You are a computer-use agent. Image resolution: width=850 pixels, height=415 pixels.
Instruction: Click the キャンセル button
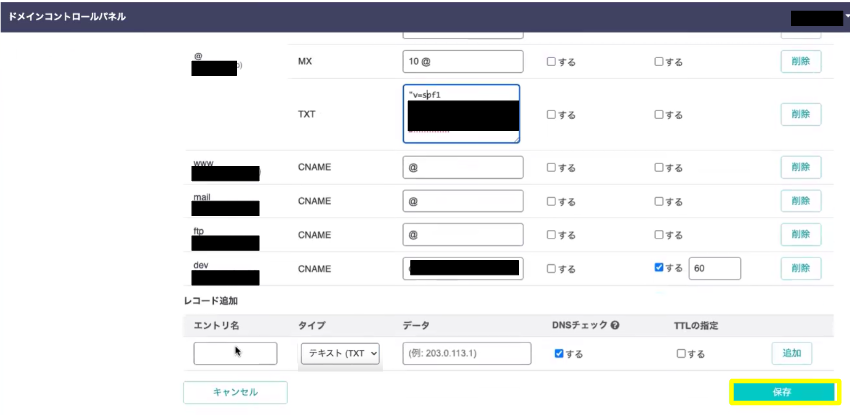pyautogui.click(x=235, y=392)
